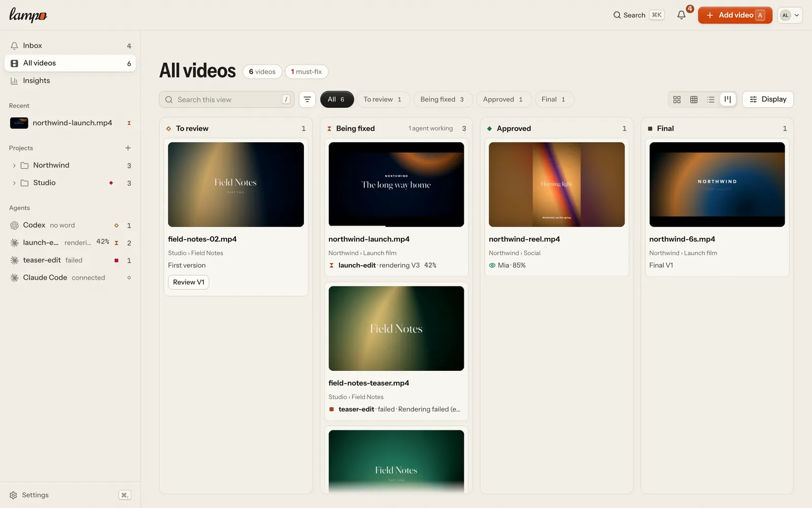Click the launch-edit agent icon in sidebar
The width and height of the screenshot is (812, 508).
click(x=14, y=243)
